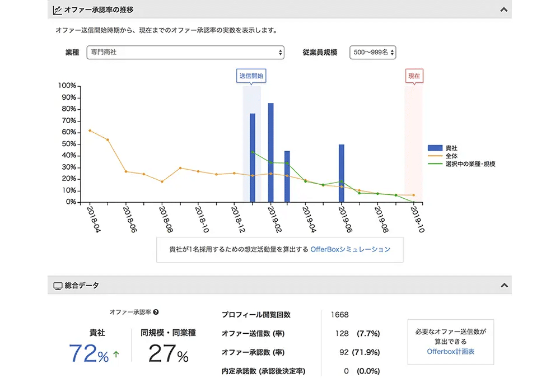
Task: Click the chart icon in the panel title bar
Action: pos(57,10)
